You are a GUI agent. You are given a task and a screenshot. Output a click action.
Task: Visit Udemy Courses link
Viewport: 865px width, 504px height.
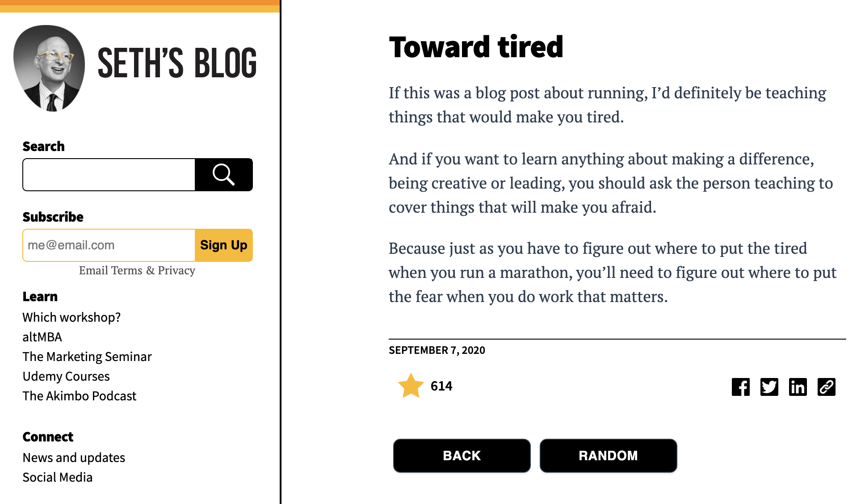pos(66,376)
